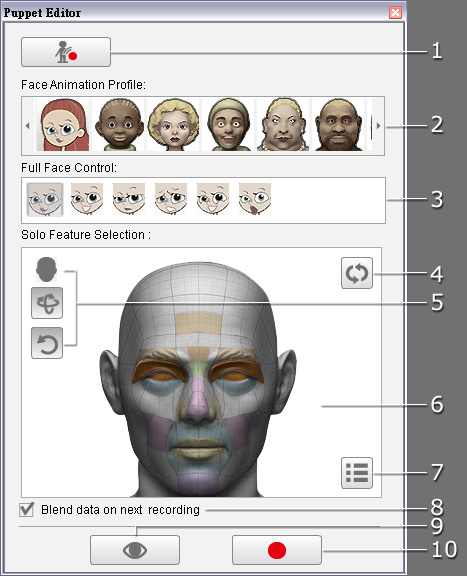
Task: Click the undo arrow button under head rotation
Action: (47, 343)
